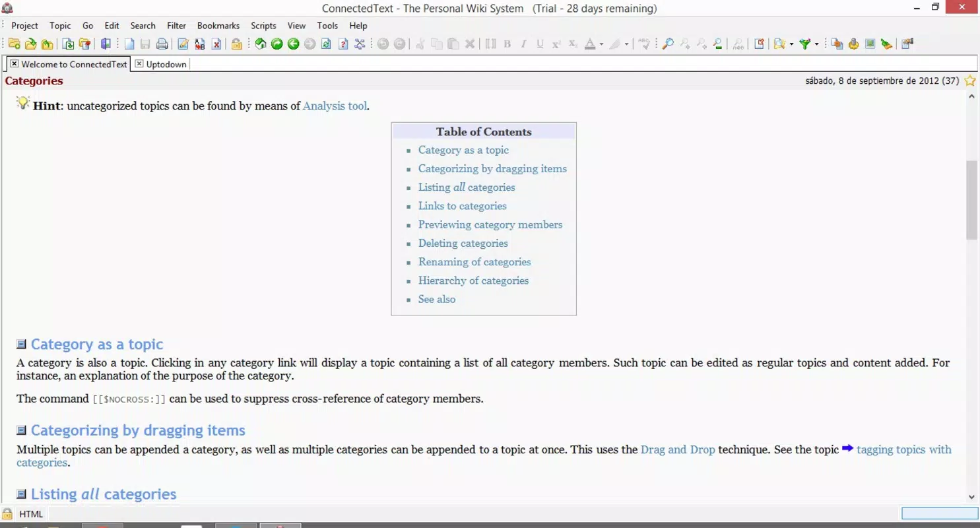
Task: Click the blue magnifying glass search icon
Action: [668, 44]
